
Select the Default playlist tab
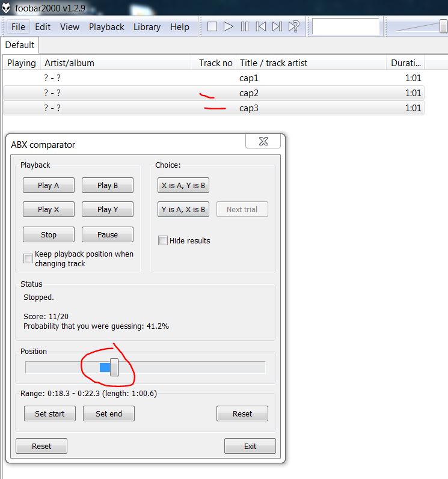click(x=20, y=45)
